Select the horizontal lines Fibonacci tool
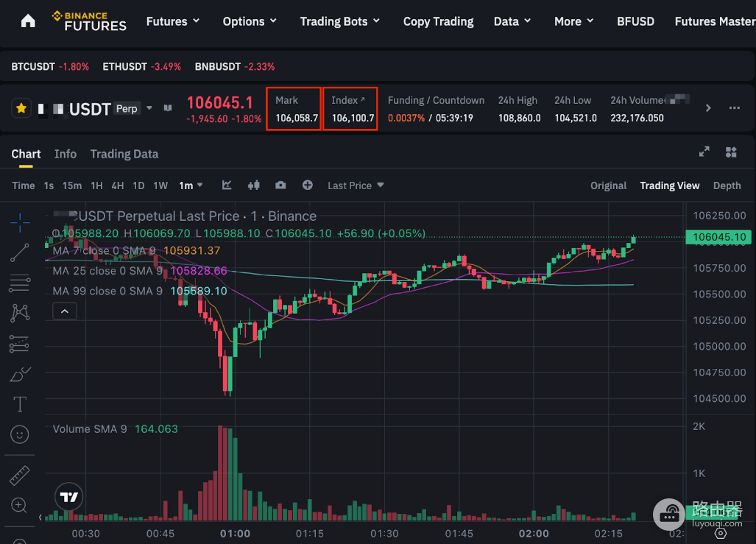The image size is (756, 544). tap(20, 283)
